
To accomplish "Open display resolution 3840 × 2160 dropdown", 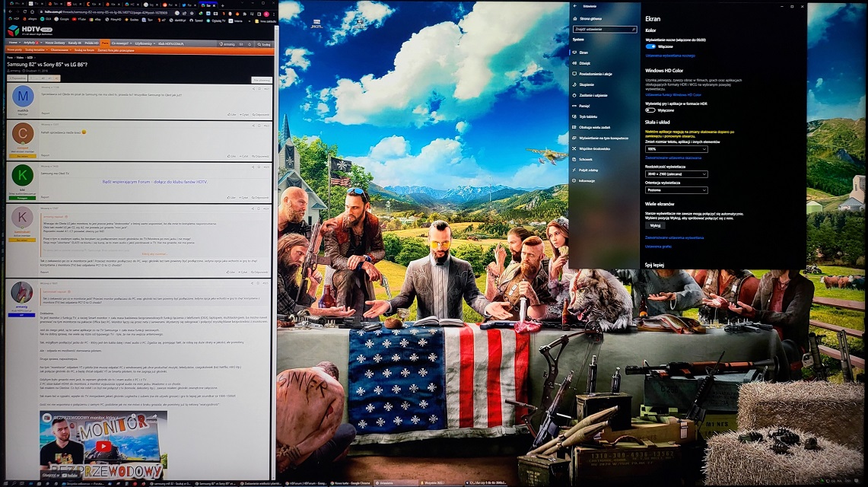I will (676, 173).
